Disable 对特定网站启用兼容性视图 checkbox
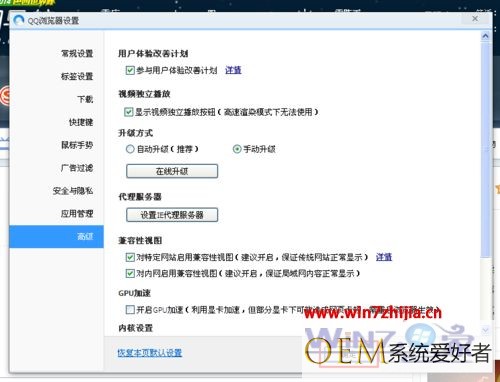Image resolution: width=500 pixels, height=382 pixels. [130, 257]
